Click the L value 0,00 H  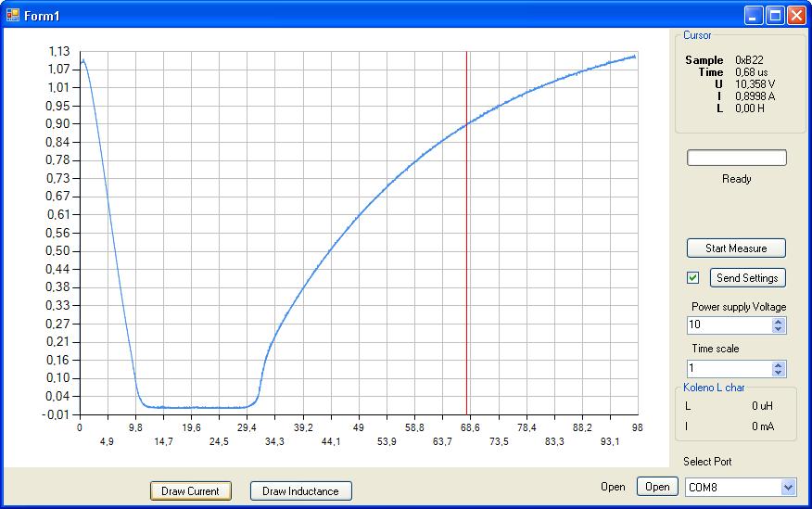pyautogui.click(x=749, y=108)
